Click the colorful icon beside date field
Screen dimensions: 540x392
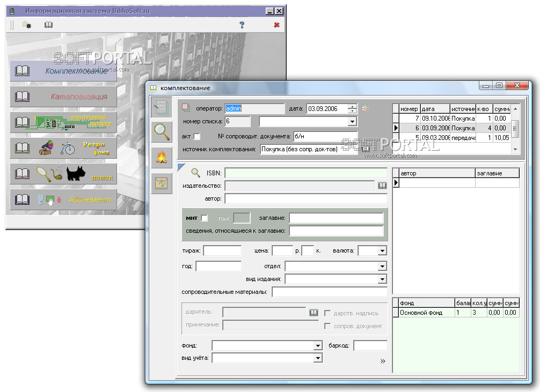[366, 108]
